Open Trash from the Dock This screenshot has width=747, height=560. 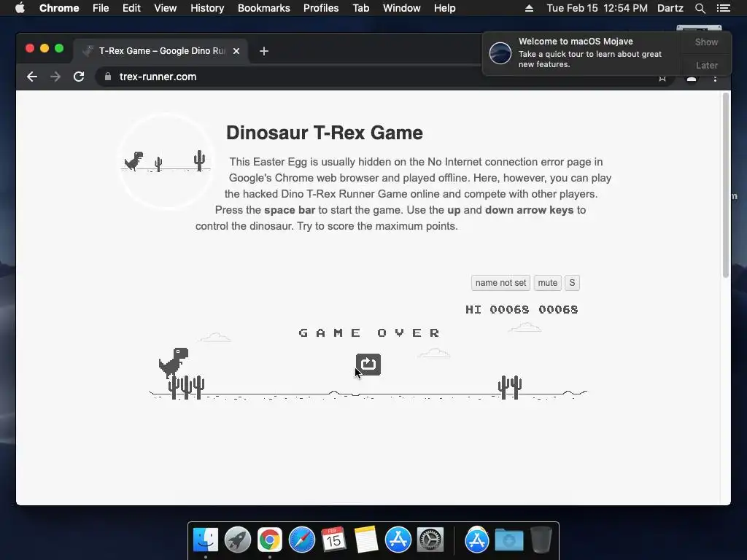(x=541, y=540)
